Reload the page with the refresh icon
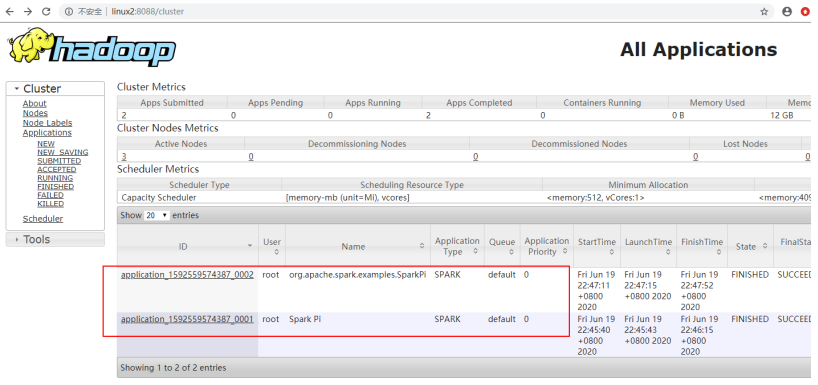The height and width of the screenshot is (385, 818). point(46,11)
